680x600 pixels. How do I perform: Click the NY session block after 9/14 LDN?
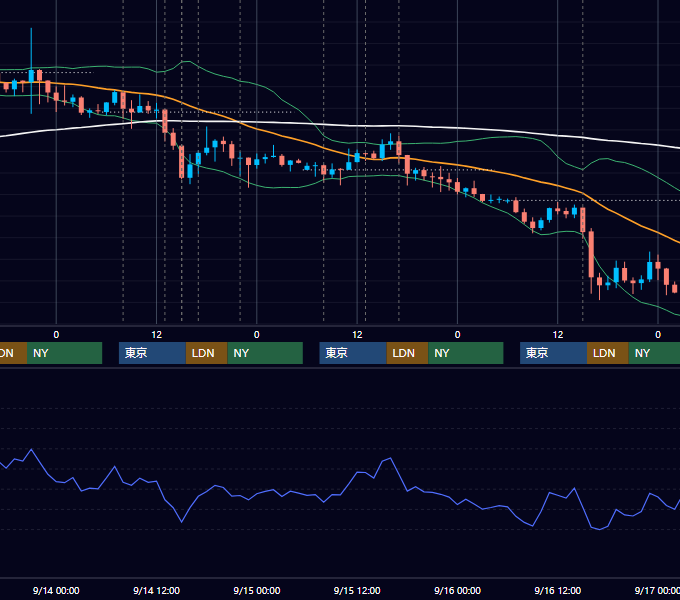[x=265, y=353]
